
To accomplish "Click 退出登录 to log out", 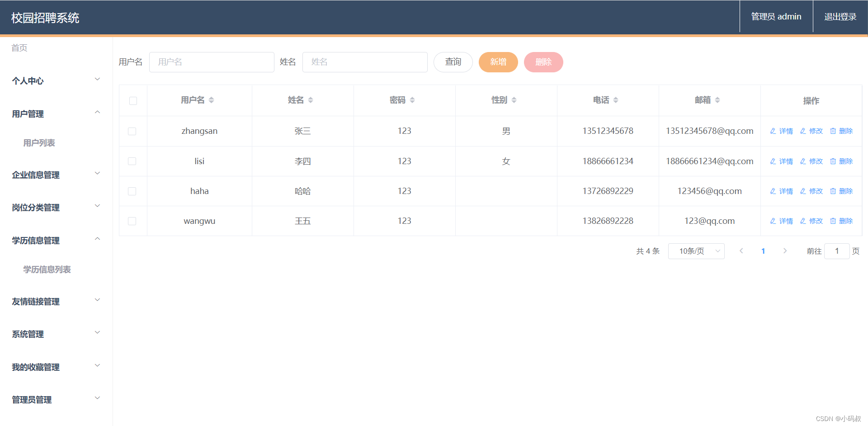I will pos(840,17).
